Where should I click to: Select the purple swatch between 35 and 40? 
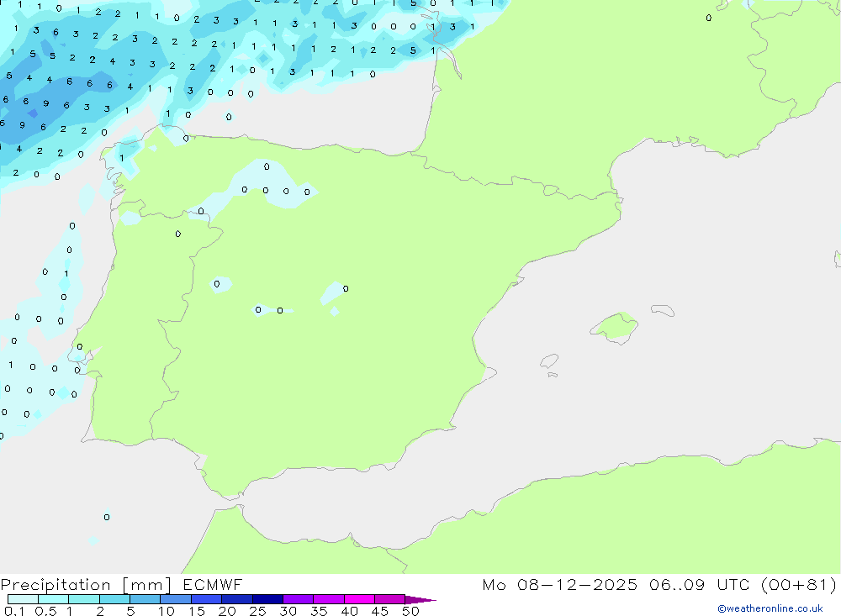329,599
